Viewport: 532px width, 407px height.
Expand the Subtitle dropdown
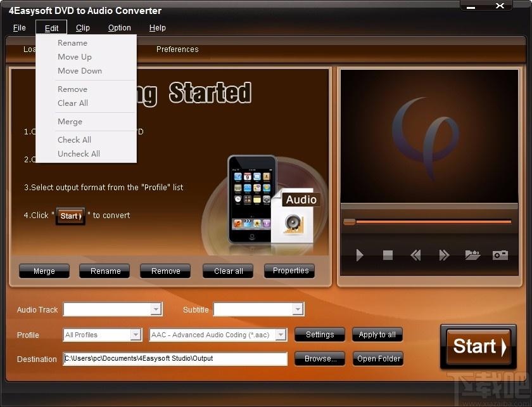point(298,309)
